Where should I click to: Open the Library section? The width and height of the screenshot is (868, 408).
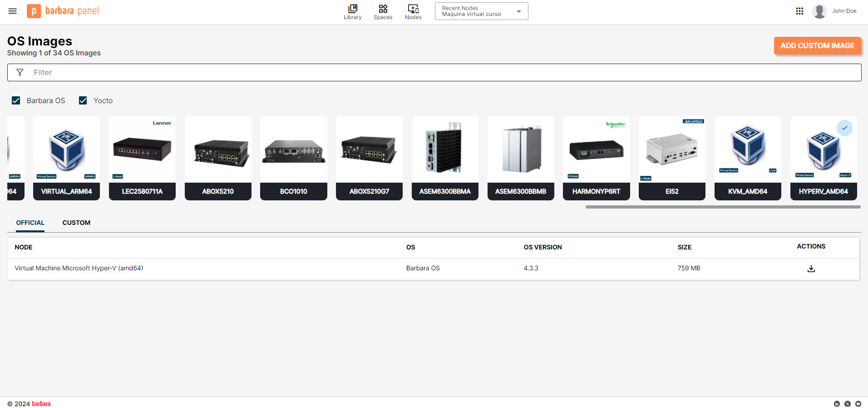(352, 12)
